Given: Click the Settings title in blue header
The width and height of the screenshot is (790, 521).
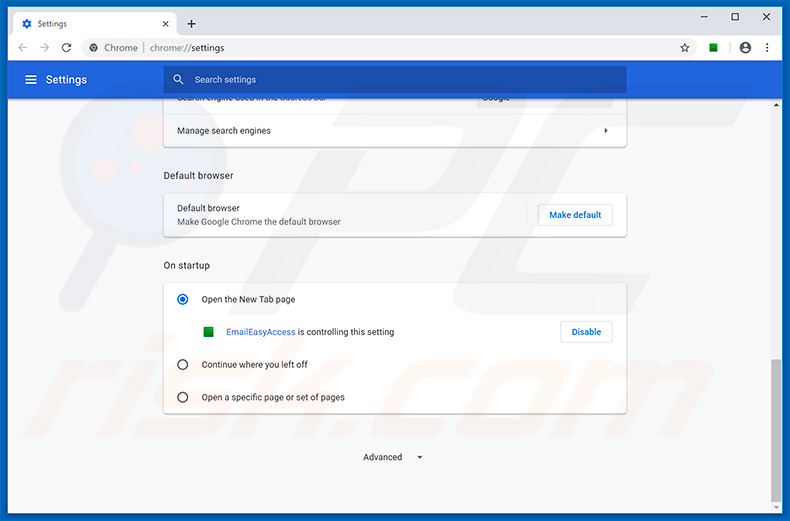Looking at the screenshot, I should pyautogui.click(x=66, y=80).
